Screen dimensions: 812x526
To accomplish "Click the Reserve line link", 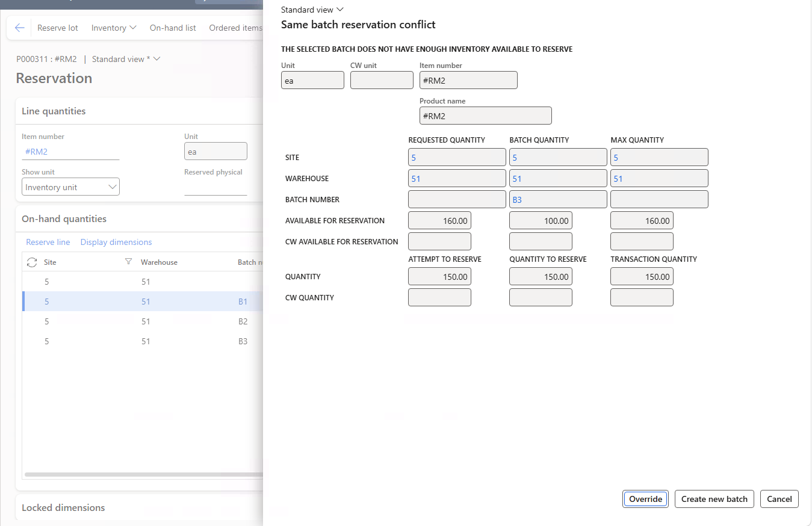I will coord(48,242).
